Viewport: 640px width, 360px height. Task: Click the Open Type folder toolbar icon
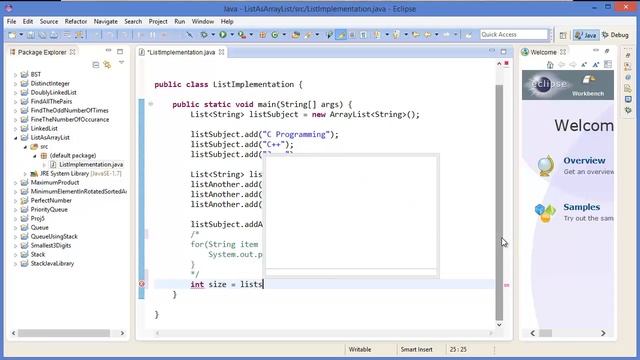(x=296, y=35)
